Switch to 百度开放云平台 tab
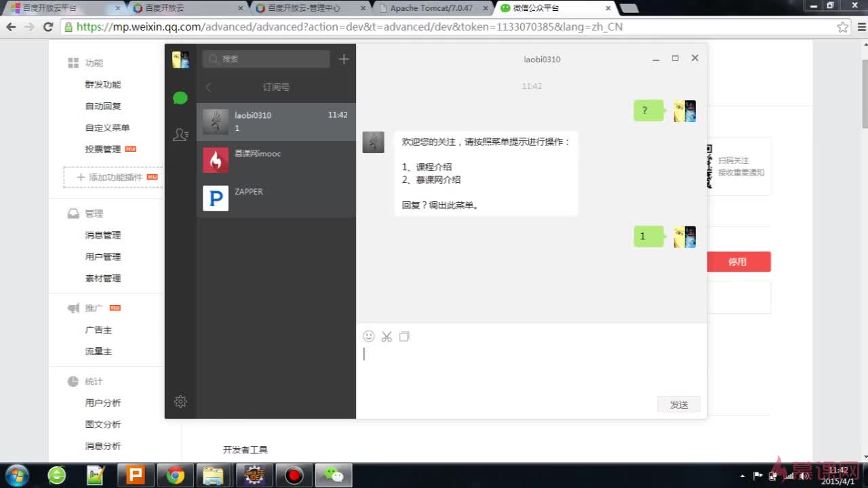This screenshot has height=488, width=868. pyautogui.click(x=64, y=8)
